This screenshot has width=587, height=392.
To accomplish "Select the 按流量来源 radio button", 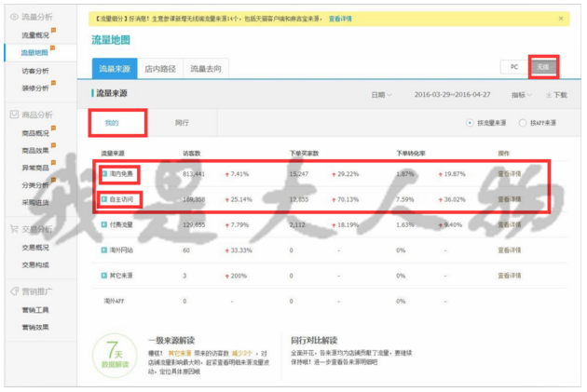I will point(470,123).
